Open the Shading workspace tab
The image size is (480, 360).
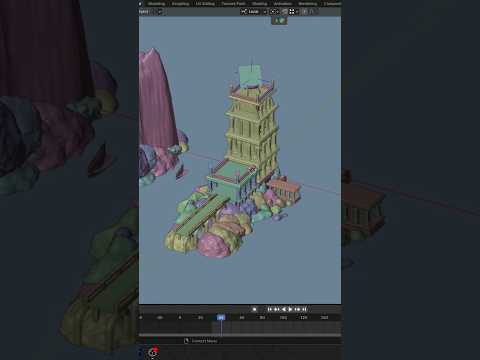click(259, 4)
